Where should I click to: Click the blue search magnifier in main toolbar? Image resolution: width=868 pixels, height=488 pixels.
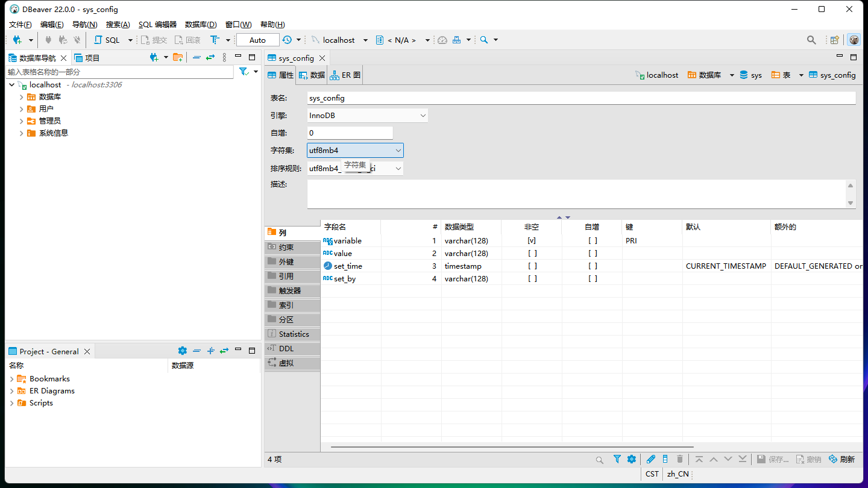[x=484, y=40]
